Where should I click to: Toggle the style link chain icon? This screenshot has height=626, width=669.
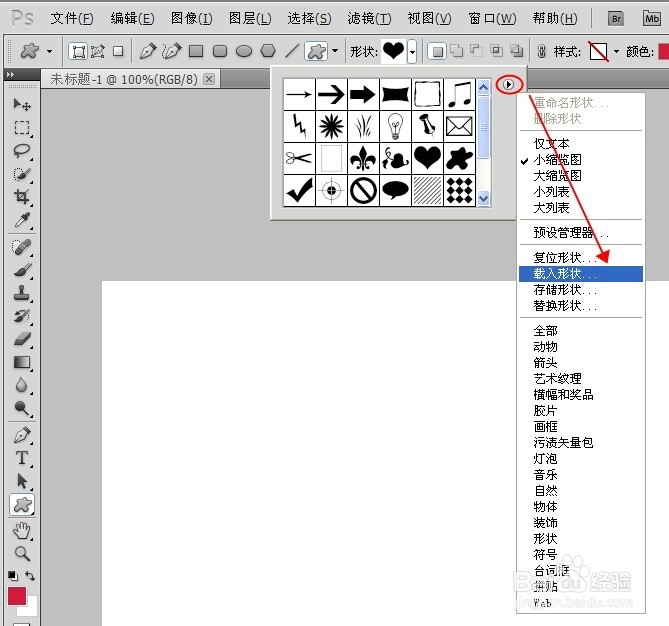[x=541, y=52]
